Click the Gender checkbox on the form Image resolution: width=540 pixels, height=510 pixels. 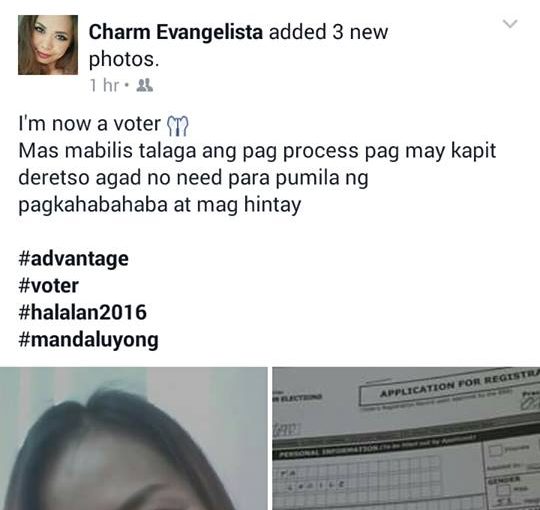tap(505, 489)
